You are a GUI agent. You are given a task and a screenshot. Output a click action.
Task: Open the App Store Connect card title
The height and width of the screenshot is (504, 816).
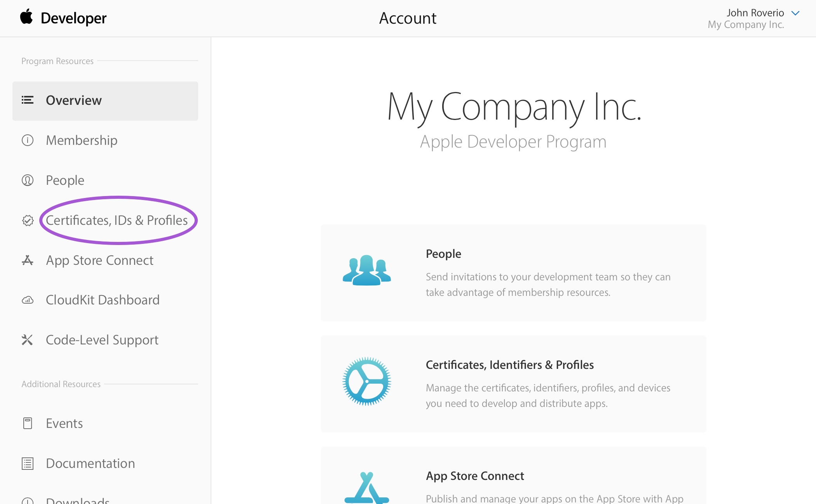(x=475, y=476)
